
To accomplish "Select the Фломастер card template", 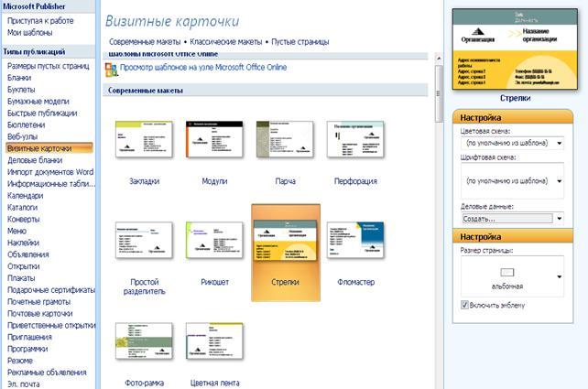I will pos(355,240).
